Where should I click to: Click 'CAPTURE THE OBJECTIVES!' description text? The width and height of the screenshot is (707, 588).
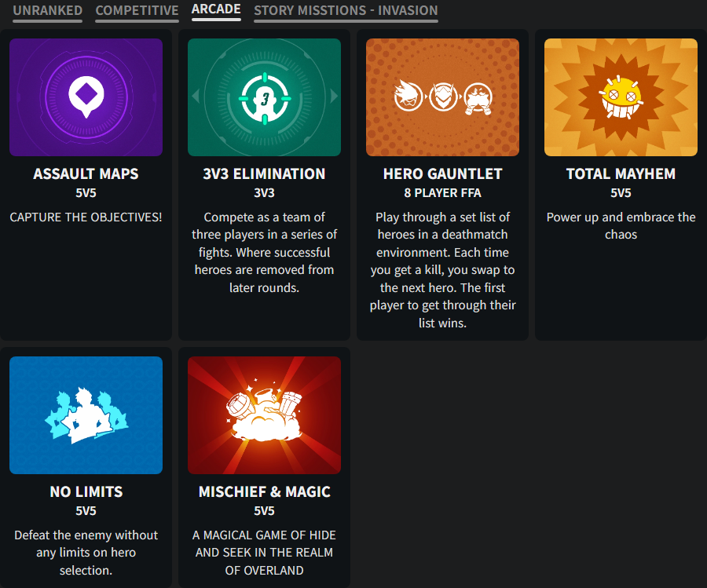(x=86, y=217)
